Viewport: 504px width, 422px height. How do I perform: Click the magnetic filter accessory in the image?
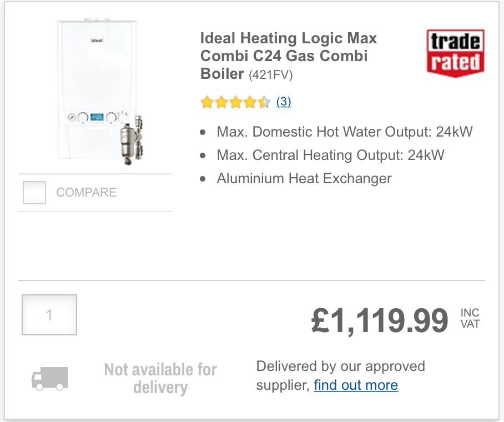[x=132, y=140]
